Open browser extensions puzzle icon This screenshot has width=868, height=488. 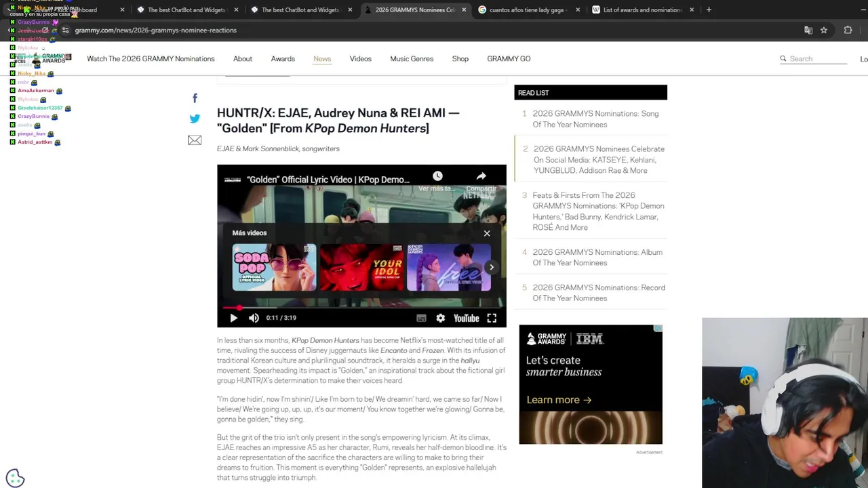pyautogui.click(x=848, y=30)
